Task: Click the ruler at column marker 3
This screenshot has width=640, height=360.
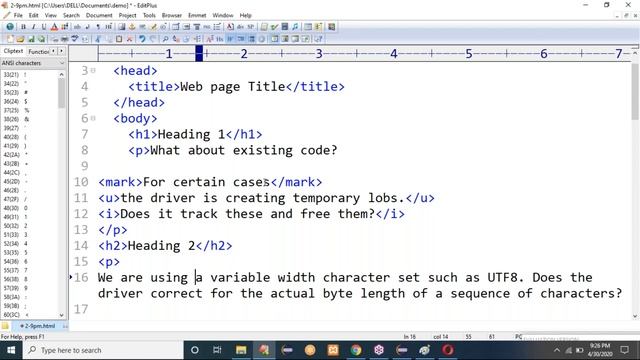Action: click(x=319, y=53)
